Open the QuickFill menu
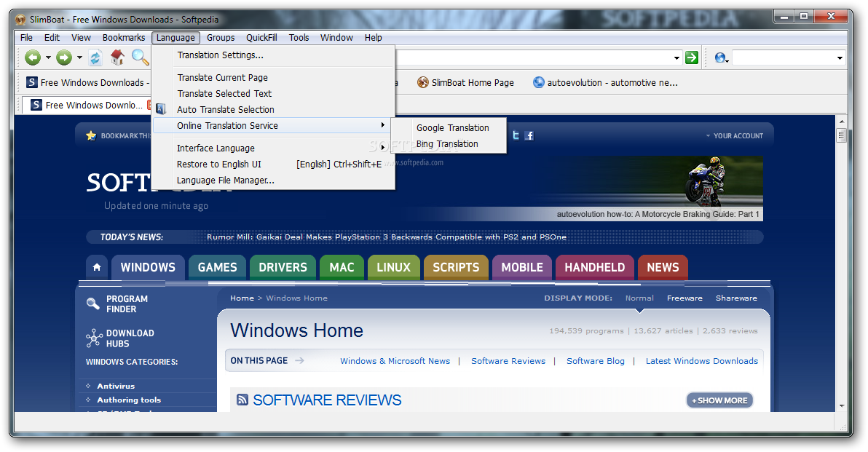This screenshot has height=452, width=868. (x=261, y=38)
